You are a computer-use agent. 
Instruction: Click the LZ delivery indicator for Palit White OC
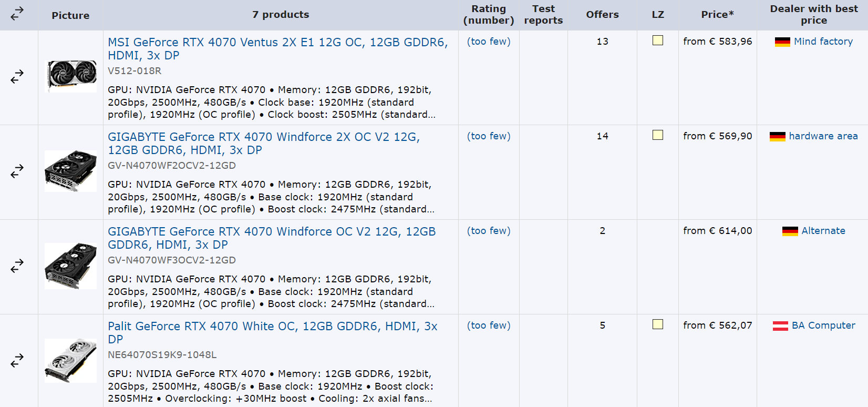click(658, 324)
